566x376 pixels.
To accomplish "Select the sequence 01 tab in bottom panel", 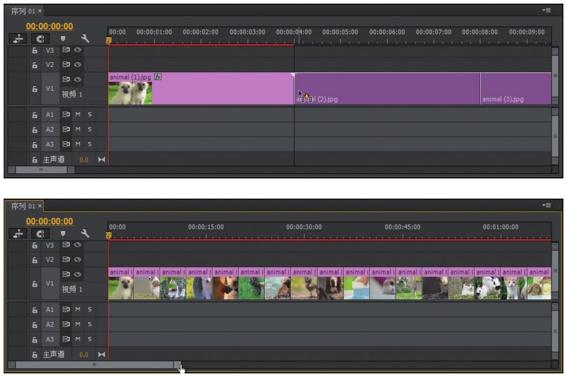I will coord(25,206).
